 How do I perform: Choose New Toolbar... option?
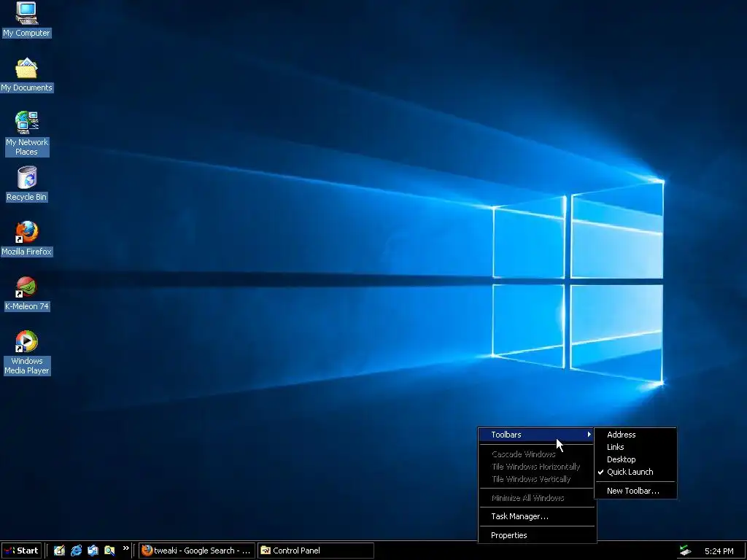(635, 491)
